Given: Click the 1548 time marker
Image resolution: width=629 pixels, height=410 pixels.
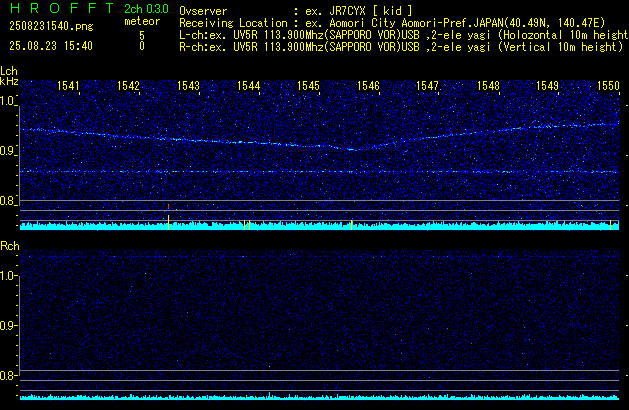Looking at the screenshot, I should 488,86.
